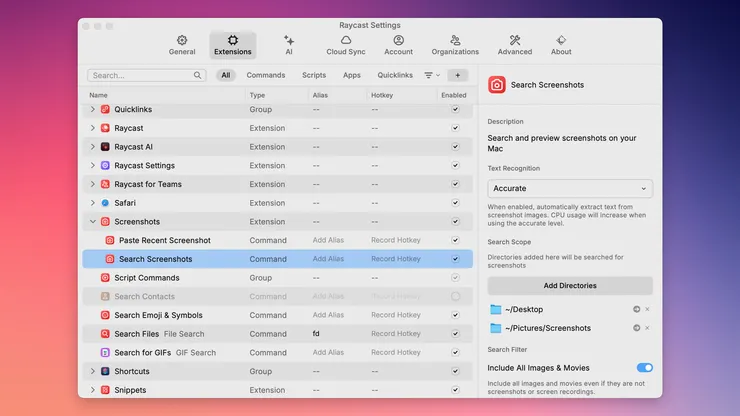Click the Search Emoji & Symbols icon
Image resolution: width=740 pixels, height=416 pixels.
(105, 315)
